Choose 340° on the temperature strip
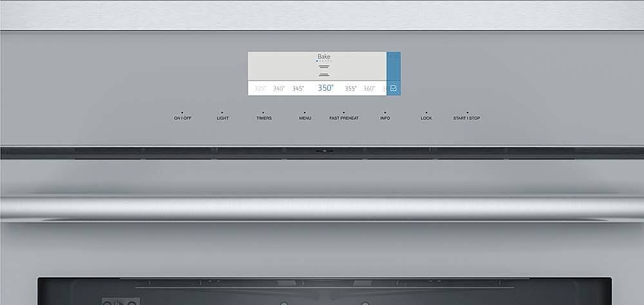This screenshot has width=644, height=305. (x=279, y=88)
